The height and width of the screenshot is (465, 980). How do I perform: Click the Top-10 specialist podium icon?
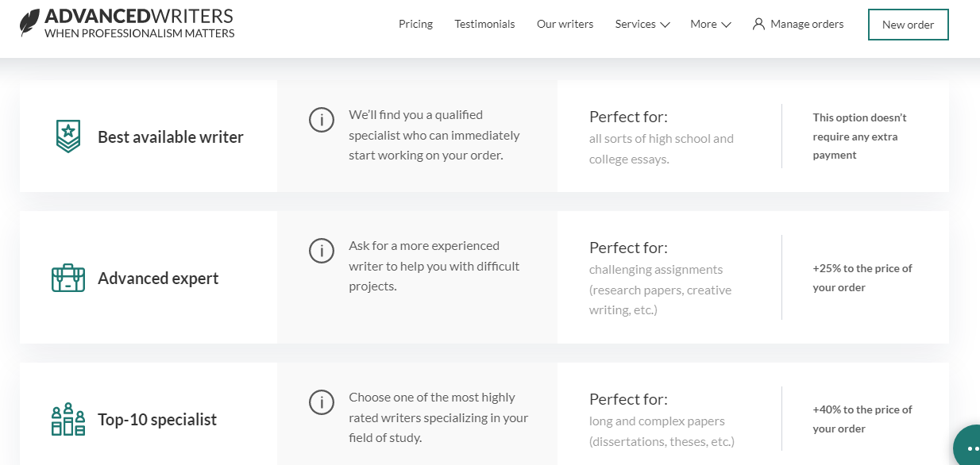tap(68, 419)
